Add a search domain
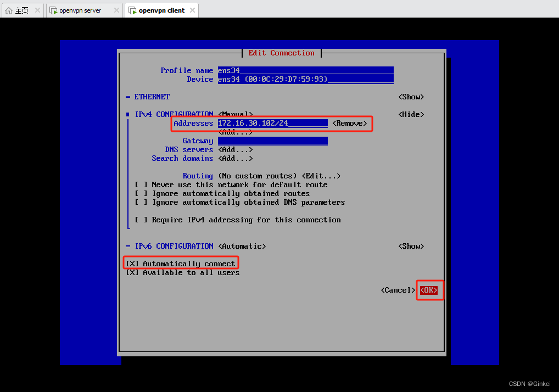This screenshot has height=392, width=559. (235, 159)
